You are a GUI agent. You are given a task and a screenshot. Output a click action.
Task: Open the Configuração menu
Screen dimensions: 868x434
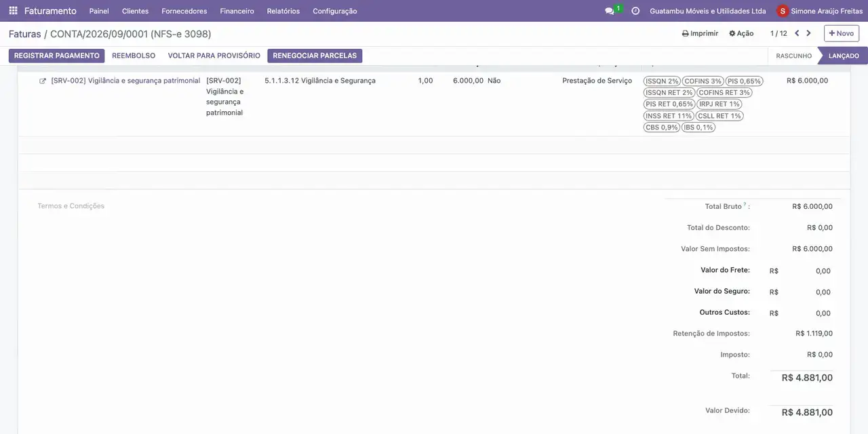(x=335, y=11)
